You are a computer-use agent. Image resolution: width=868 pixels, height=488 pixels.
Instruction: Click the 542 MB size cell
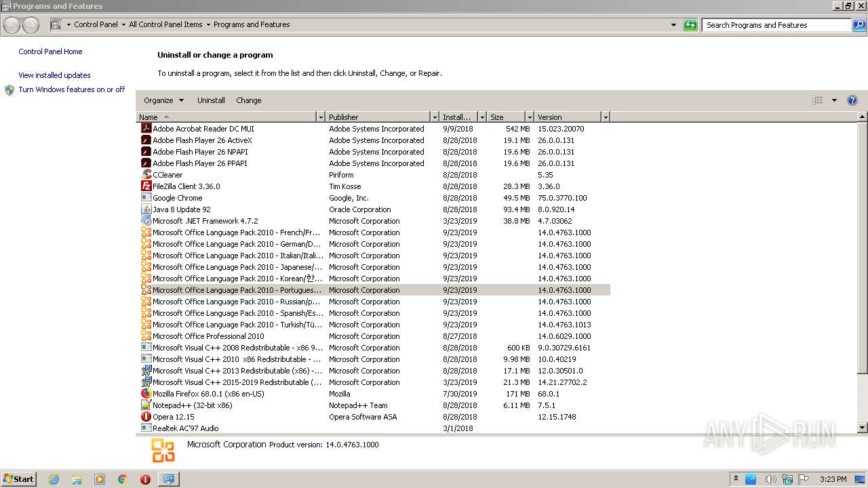(x=517, y=129)
